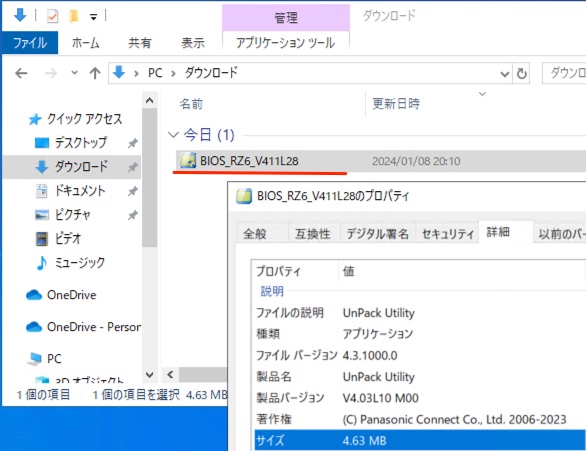
Task: Open the Customize Quick Access Toolbar dropdown
Action: [93, 16]
